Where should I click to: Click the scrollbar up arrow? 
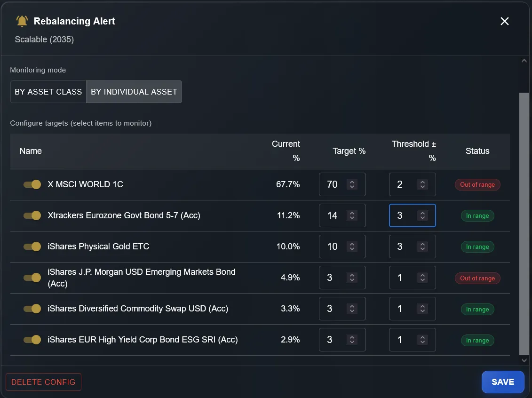(524, 60)
